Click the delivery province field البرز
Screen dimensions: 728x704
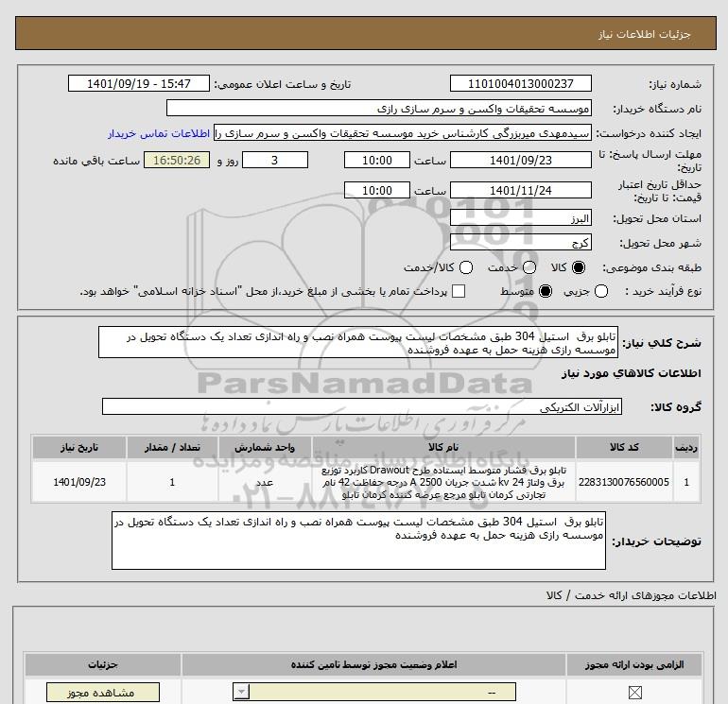point(520,218)
